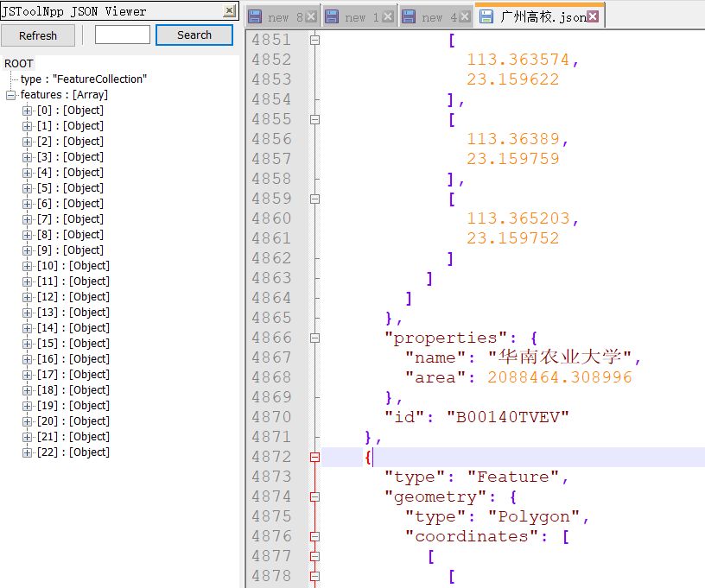Collapse the geometry fold at line 4874
Image resolution: width=705 pixels, height=588 pixels.
pos(314,496)
